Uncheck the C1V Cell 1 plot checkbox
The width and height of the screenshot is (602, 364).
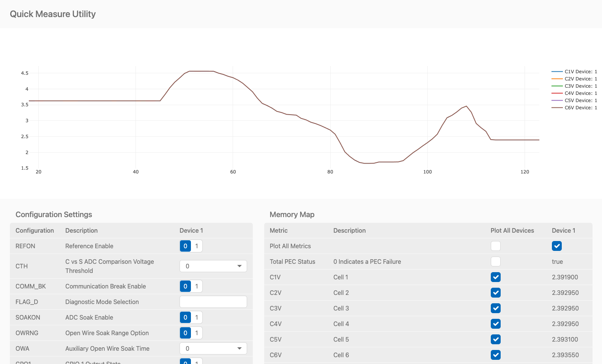(x=495, y=277)
